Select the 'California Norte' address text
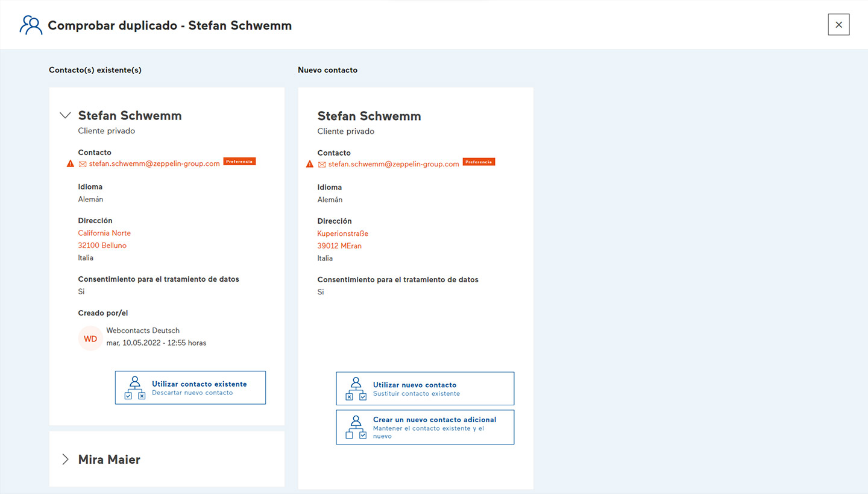868x494 pixels. pyautogui.click(x=104, y=233)
